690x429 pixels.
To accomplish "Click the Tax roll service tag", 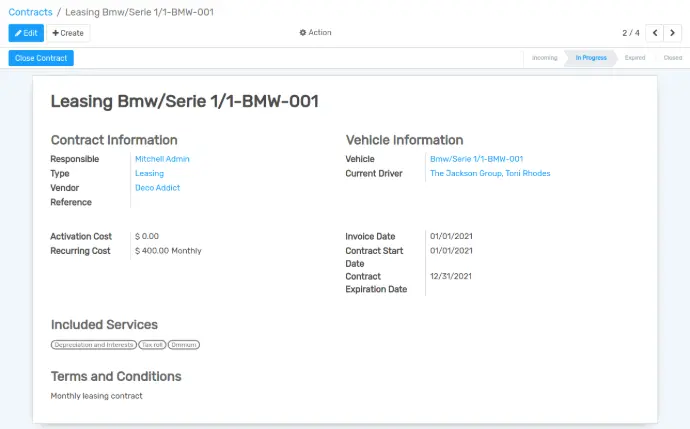I will pos(152,345).
